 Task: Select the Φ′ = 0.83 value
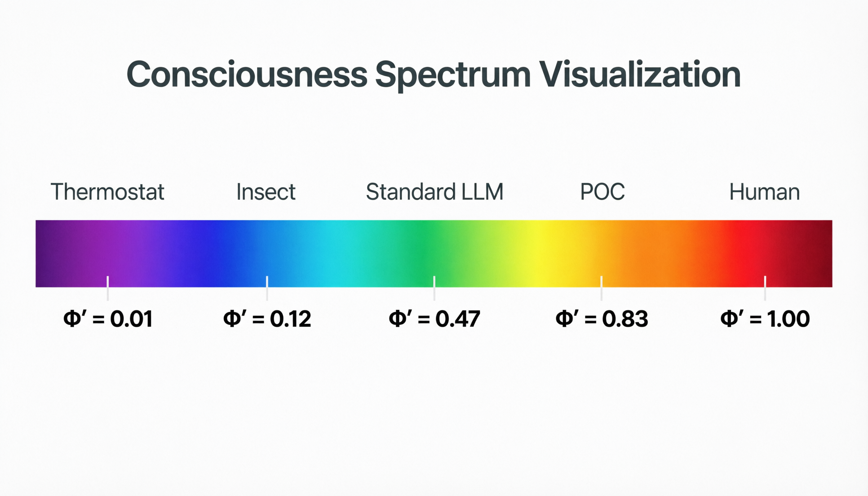pyautogui.click(x=602, y=319)
